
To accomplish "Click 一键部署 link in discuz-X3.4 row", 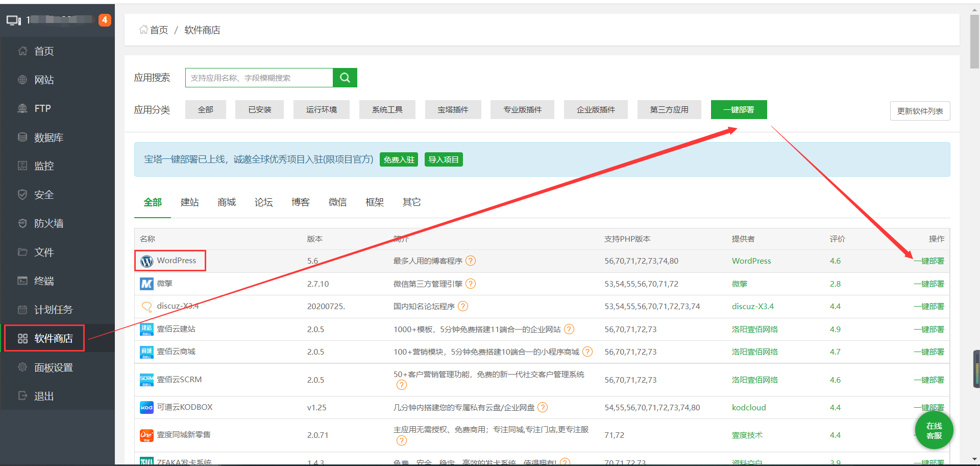I will pos(929,306).
